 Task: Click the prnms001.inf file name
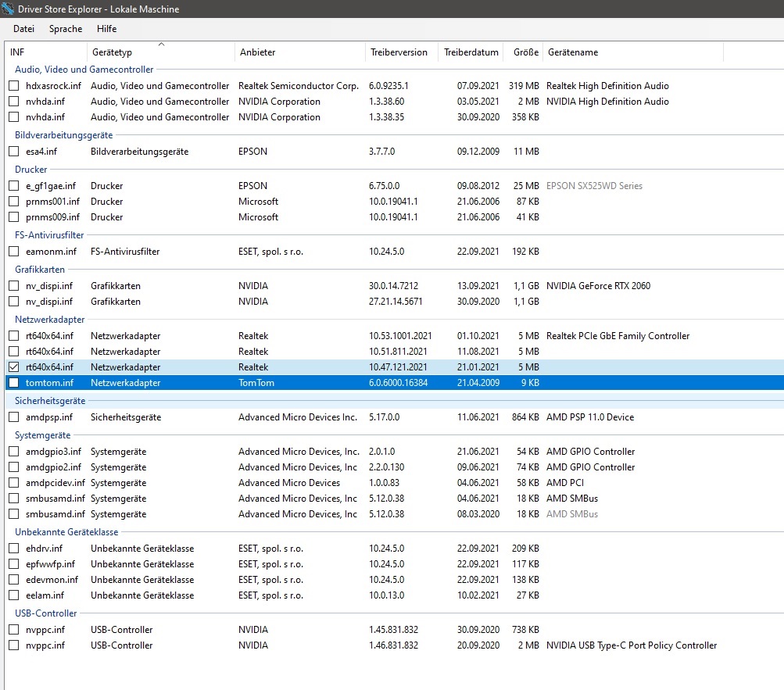click(x=52, y=202)
